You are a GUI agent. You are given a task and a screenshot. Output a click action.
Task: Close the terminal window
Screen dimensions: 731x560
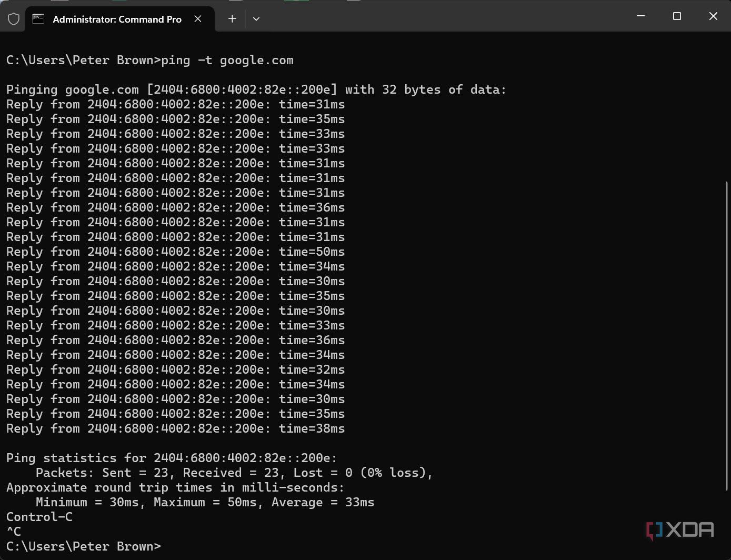713,16
